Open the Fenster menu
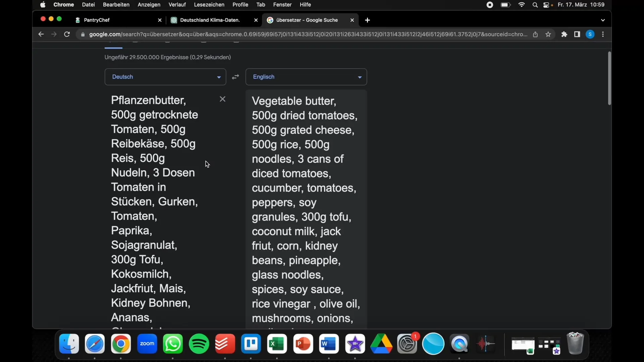Screen dimensions: 644x362 282,5
